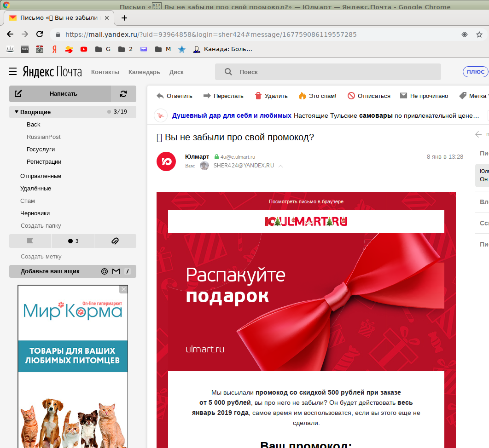Click the extension diamond icon in address bar
489x448 pixels.
(x=465, y=34)
